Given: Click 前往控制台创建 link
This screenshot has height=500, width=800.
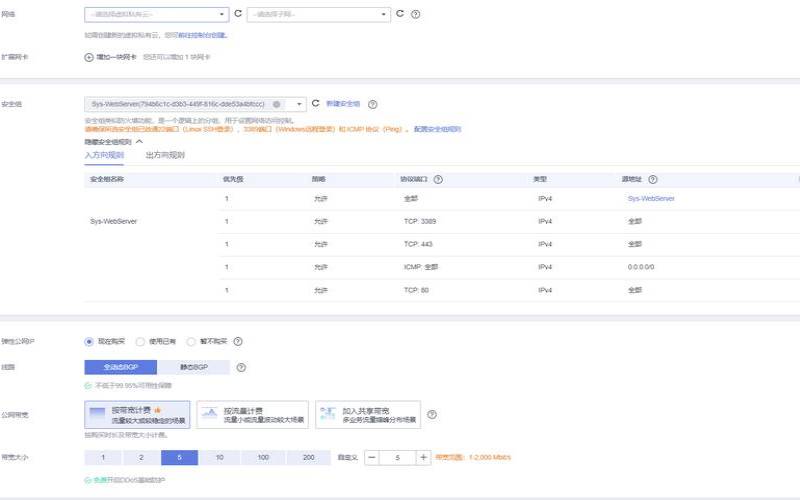Looking at the screenshot, I should 202,35.
